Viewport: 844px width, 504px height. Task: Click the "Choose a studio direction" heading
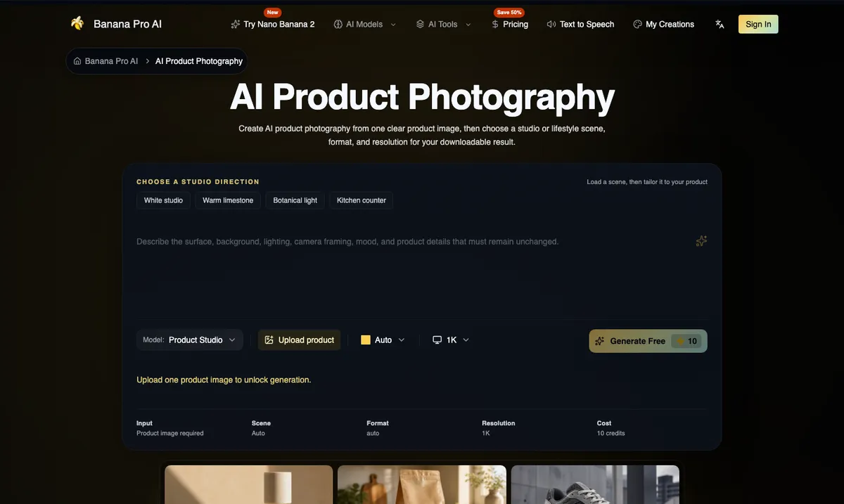(198, 182)
